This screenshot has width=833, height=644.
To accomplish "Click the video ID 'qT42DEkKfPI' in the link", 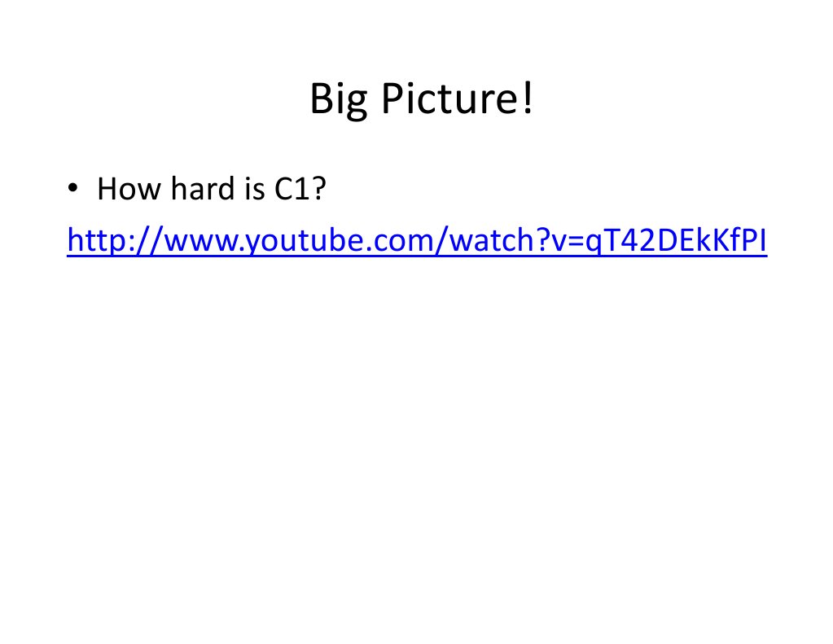I will pos(676,240).
